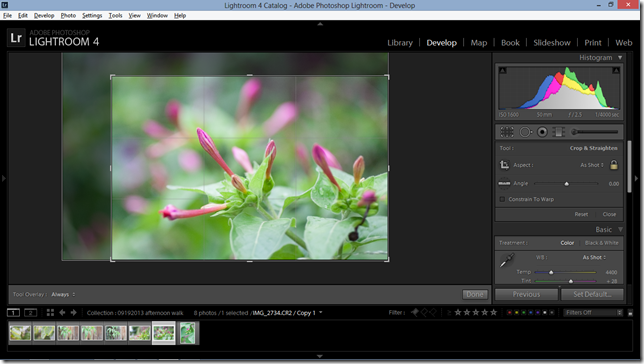Switch to the Library module
Image resolution: width=644 pixels, height=364 pixels.
[400, 43]
